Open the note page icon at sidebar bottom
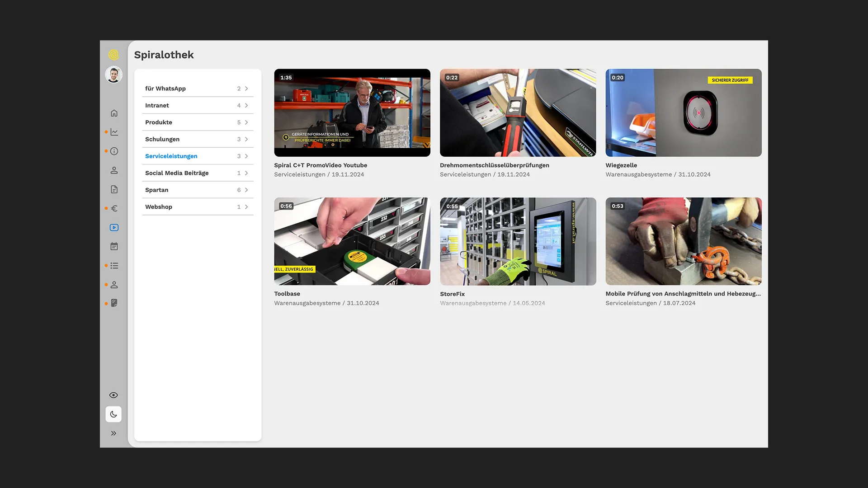The width and height of the screenshot is (868, 488). [x=114, y=303]
